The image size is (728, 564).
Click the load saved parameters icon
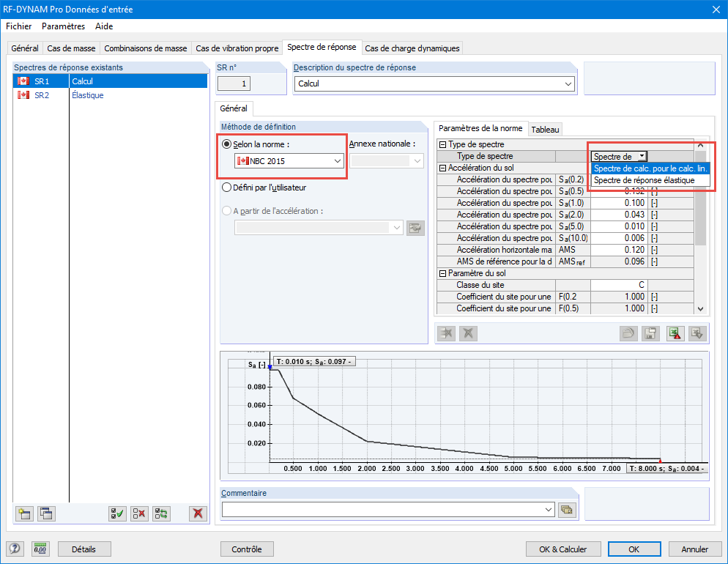tap(628, 333)
